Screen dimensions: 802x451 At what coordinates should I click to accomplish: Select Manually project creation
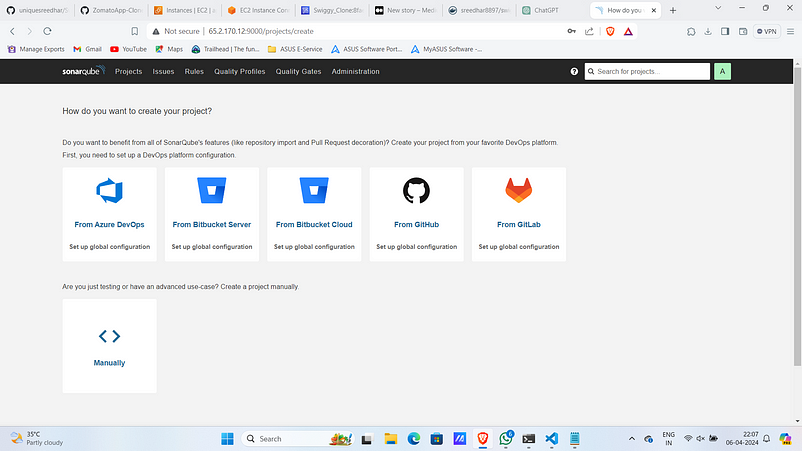(x=109, y=363)
